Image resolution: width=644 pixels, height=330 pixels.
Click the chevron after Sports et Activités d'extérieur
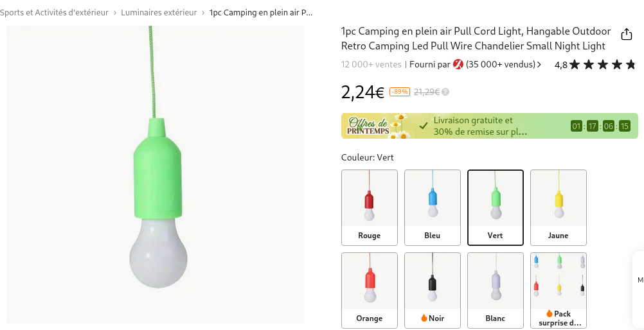pyautogui.click(x=115, y=13)
